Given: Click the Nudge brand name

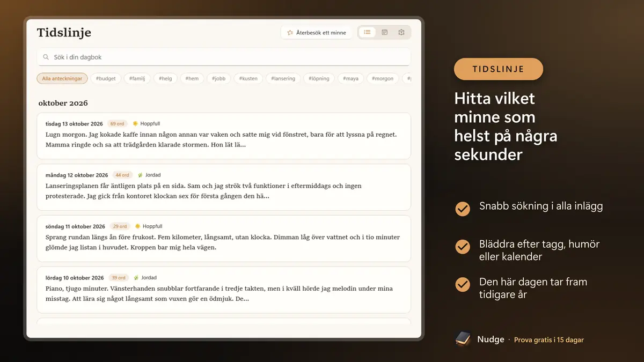Looking at the screenshot, I should (x=491, y=339).
